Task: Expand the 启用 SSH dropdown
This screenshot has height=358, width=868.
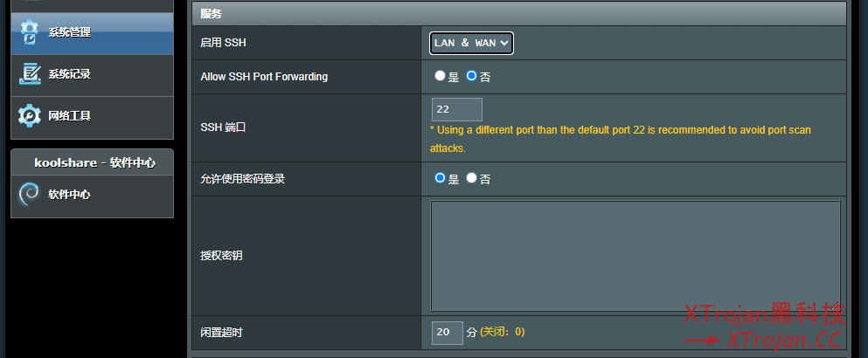Action: [471, 43]
